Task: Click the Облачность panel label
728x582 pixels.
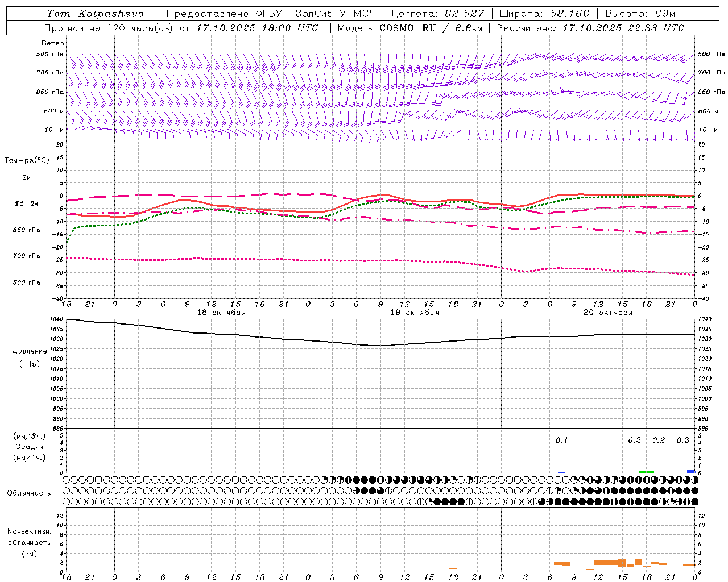Action: tap(29, 493)
